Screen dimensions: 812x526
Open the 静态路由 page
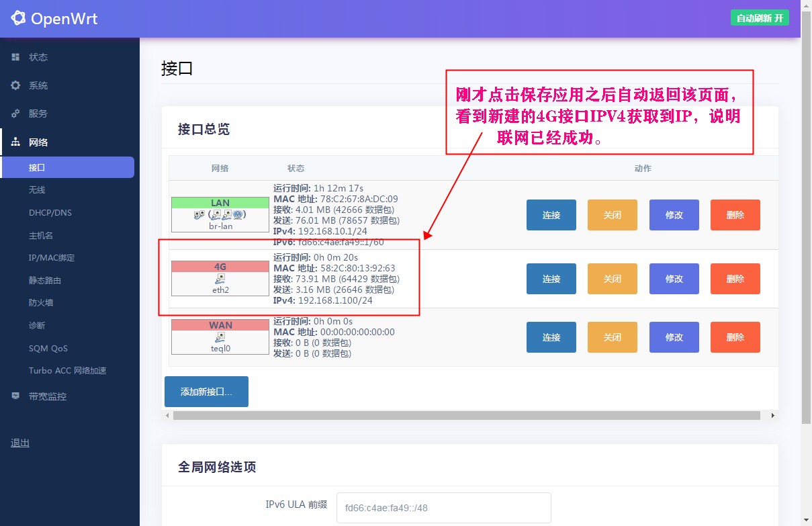pos(45,280)
